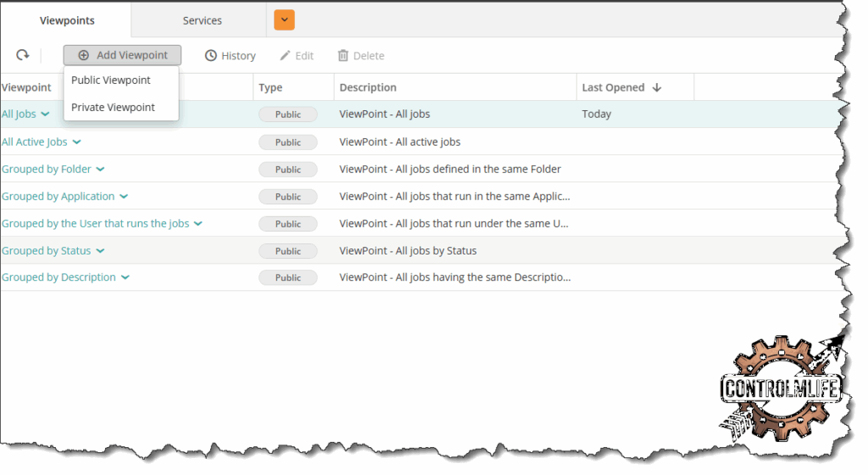Click Public badge in Grouped by Status row
The height and width of the screenshot is (475, 868).
pyautogui.click(x=287, y=251)
